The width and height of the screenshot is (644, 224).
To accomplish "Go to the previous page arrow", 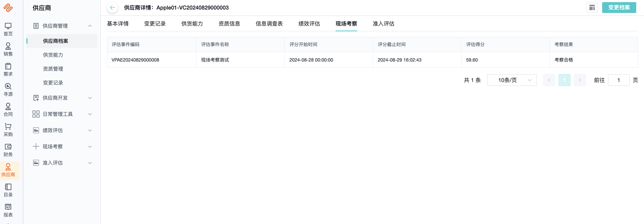I will tap(549, 80).
